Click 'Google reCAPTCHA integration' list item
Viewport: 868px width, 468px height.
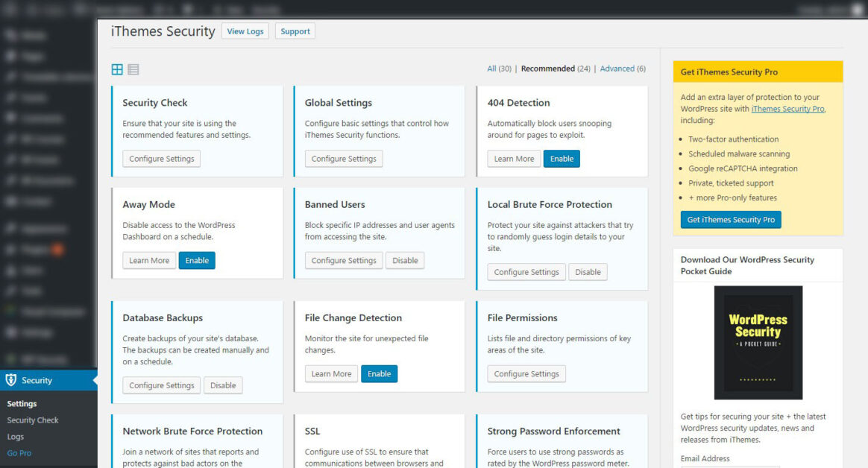point(743,168)
